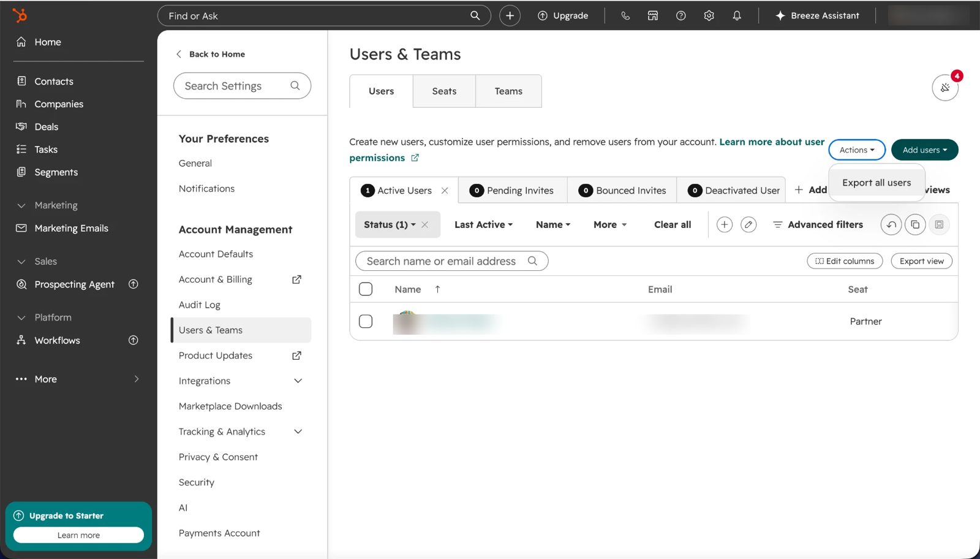
Task: Open the notifications bell
Action: point(737,15)
